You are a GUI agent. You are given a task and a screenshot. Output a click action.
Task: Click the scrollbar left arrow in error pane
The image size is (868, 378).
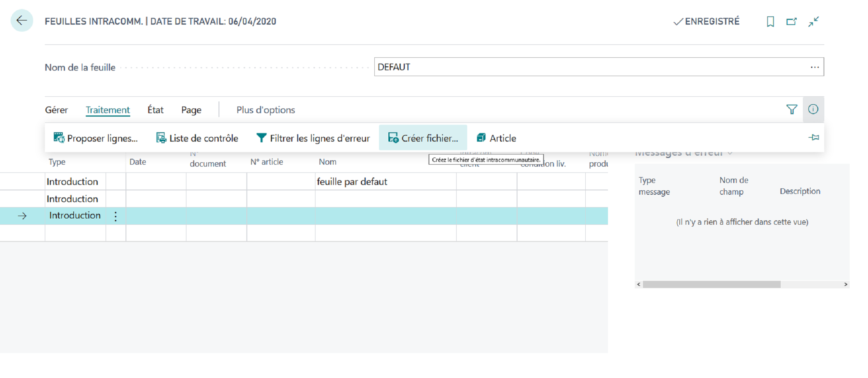click(x=639, y=284)
